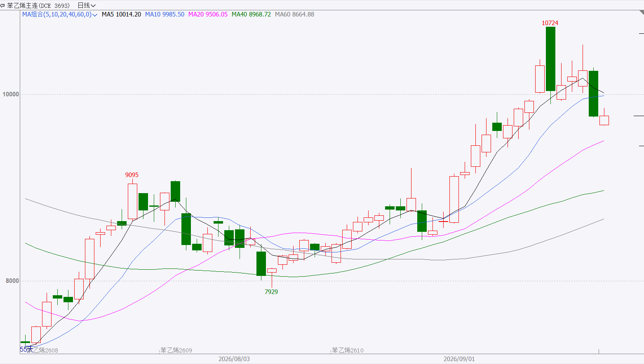Click the 10000 price axis label
Viewport: 644px width, 364px height.
point(11,94)
